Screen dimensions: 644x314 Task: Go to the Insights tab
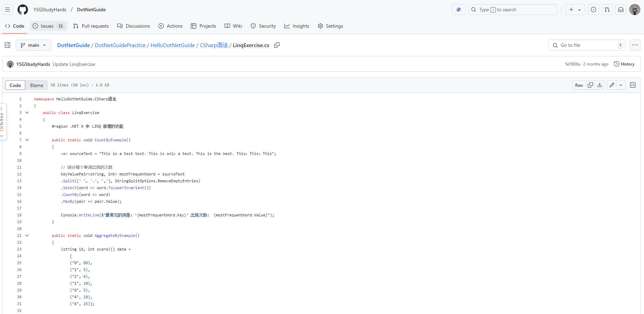(297, 26)
